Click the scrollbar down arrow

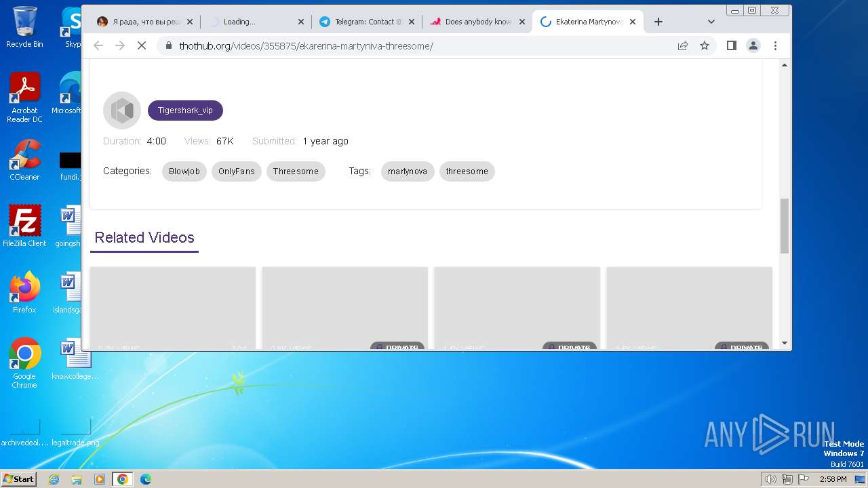(785, 344)
